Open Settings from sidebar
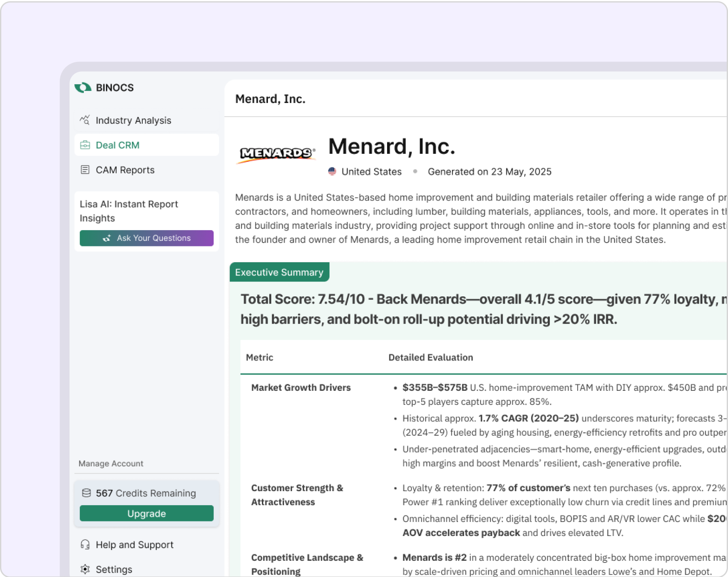Screen dimensions: 728x577 (147, 569)
